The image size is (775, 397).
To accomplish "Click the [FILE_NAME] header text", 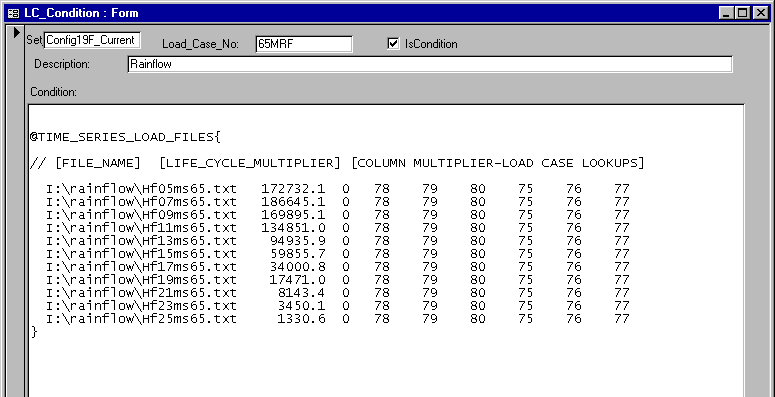I will point(98,163).
